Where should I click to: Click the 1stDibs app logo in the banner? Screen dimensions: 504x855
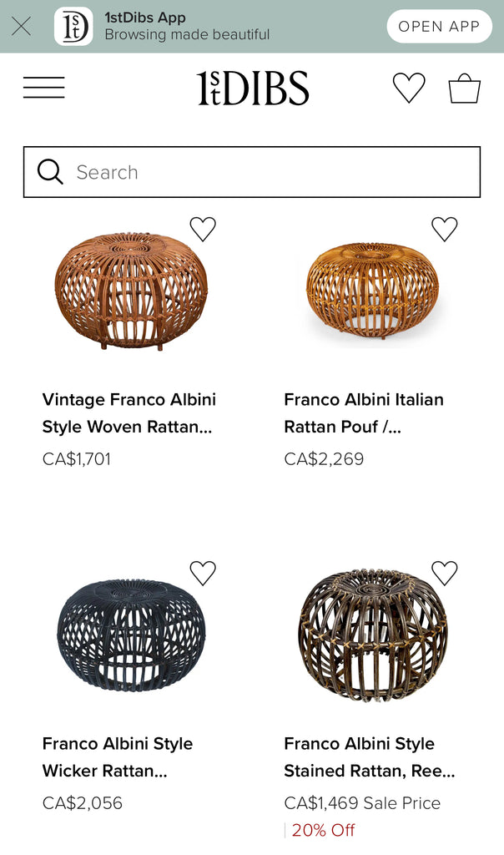pyautogui.click(x=74, y=26)
